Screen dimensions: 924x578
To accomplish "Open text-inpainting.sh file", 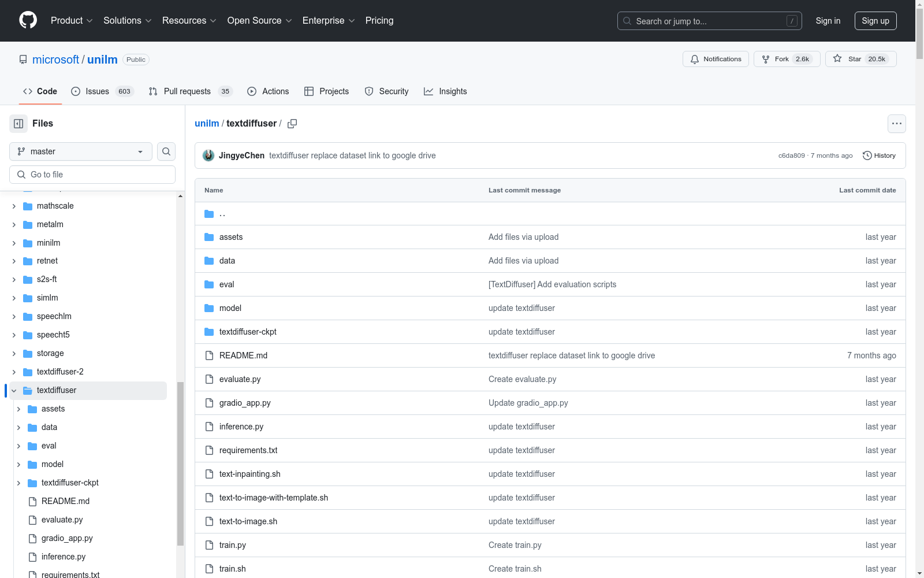I will pos(250,474).
